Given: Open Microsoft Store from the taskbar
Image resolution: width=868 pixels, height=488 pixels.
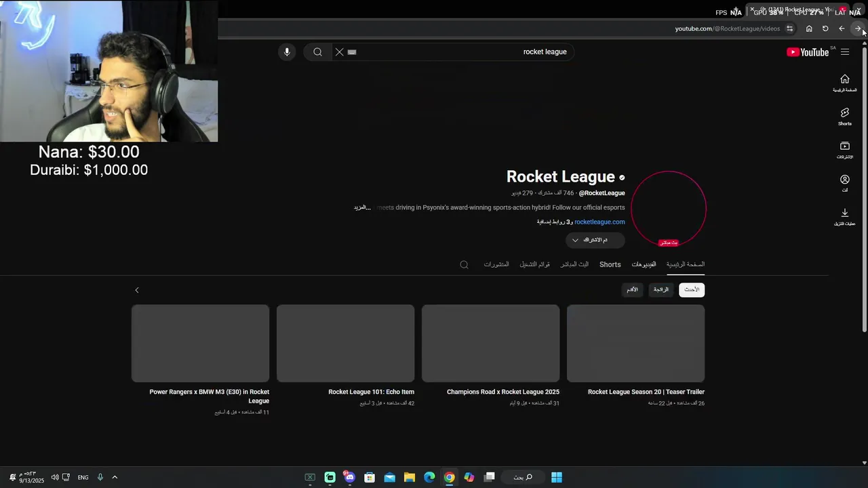Looking at the screenshot, I should point(370,477).
